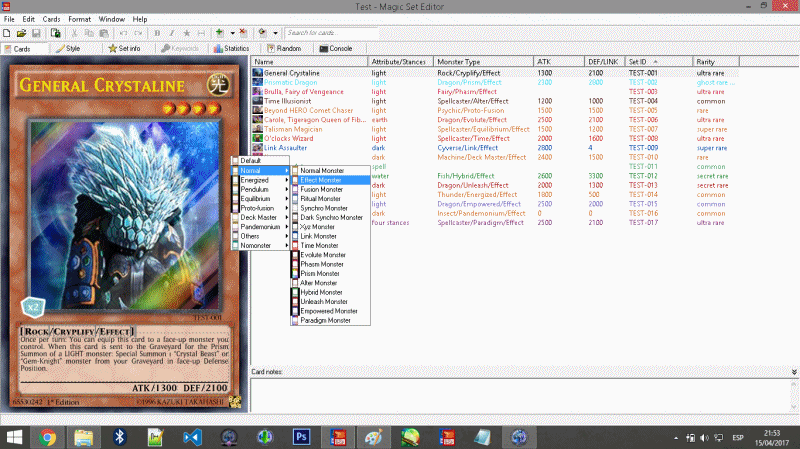Expand the Pandemonium submenu

click(x=260, y=227)
